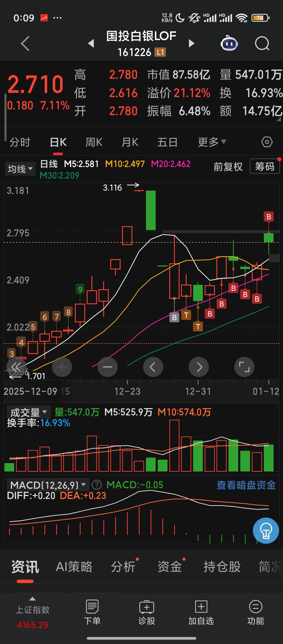Open the 资讯 tab
The image size is (283, 644).
[25, 567]
